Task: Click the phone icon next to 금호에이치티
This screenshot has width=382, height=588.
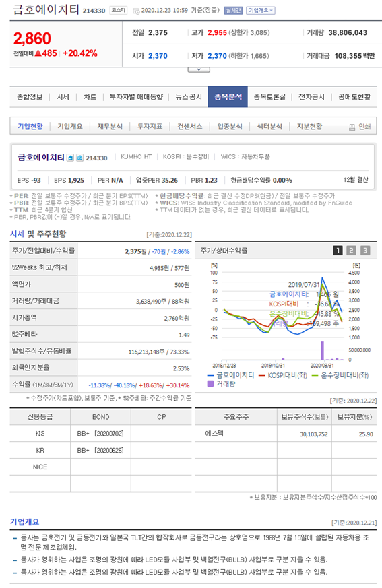Action: pos(80,158)
